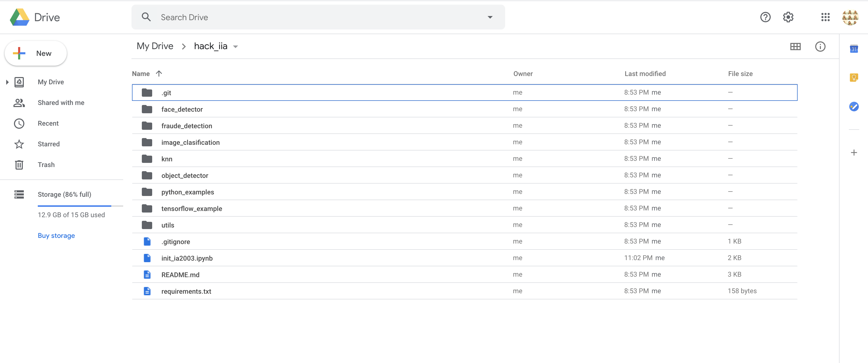Expand the My Drive tree in sidebar
The height and width of the screenshot is (363, 868).
tap(7, 82)
